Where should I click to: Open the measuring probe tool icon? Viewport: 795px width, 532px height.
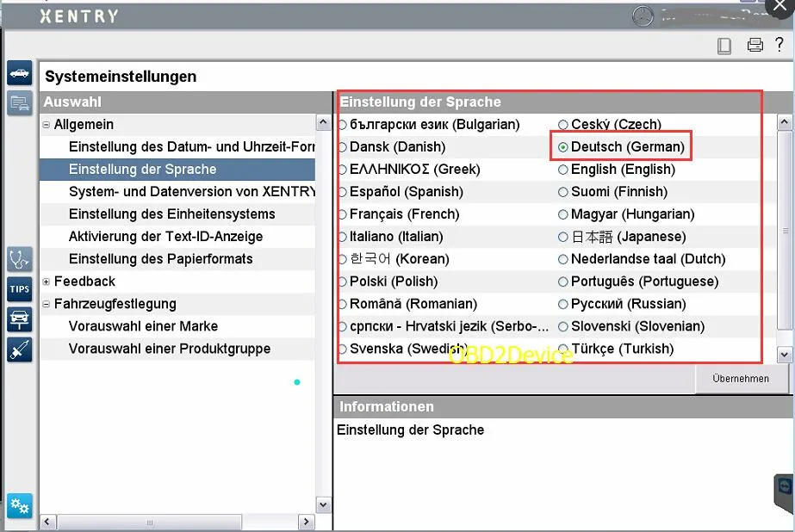(x=20, y=350)
